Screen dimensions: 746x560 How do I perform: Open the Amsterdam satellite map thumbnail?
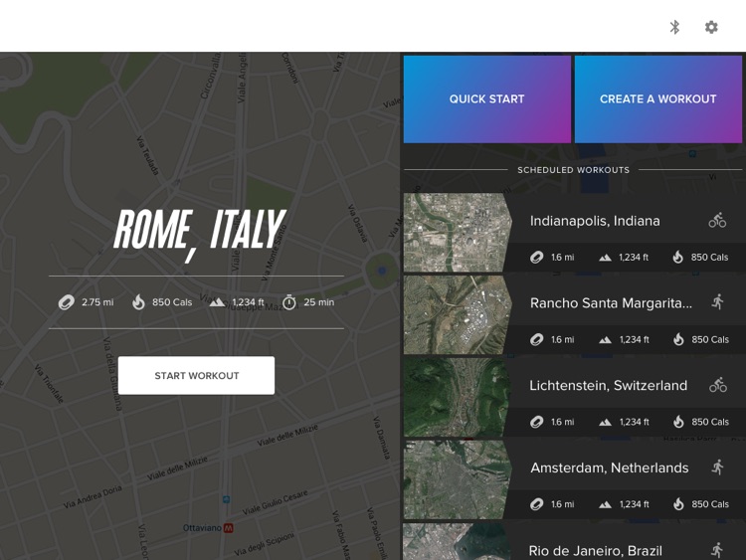click(x=458, y=479)
